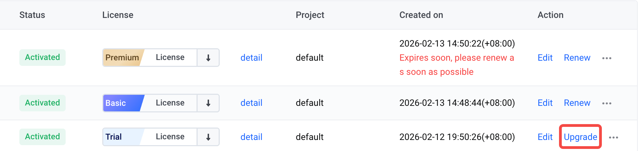Viewport: 644px width, 151px height.
Task: Download the Basic license via arrow icon
Action: [x=208, y=103]
